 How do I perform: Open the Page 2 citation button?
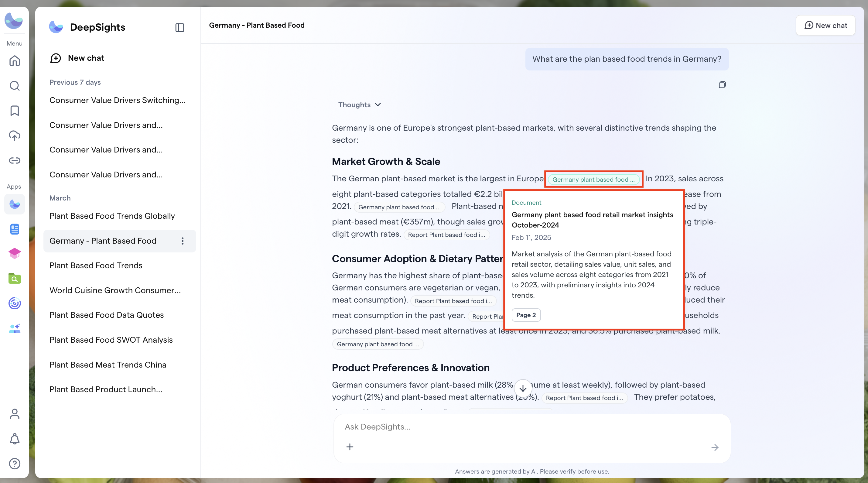click(x=526, y=315)
